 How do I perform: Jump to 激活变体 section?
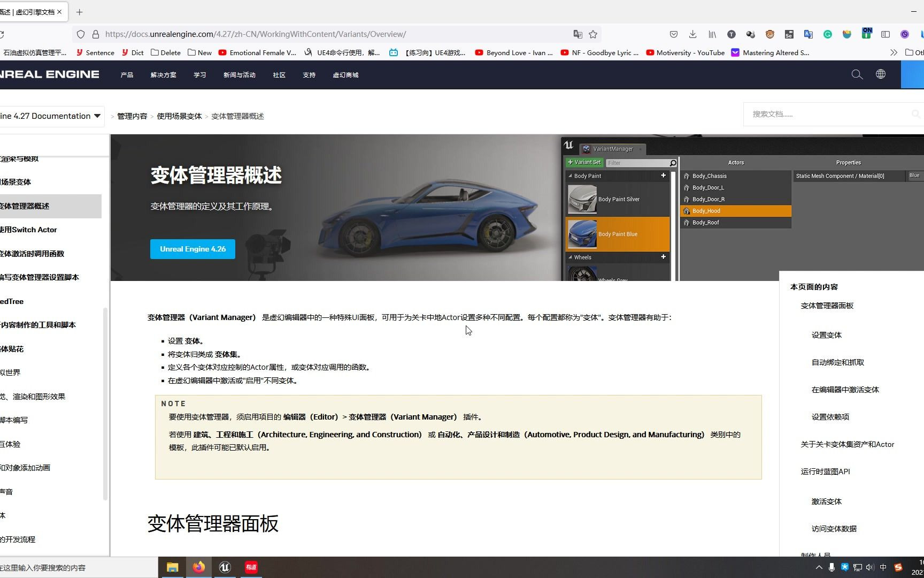[x=826, y=501]
